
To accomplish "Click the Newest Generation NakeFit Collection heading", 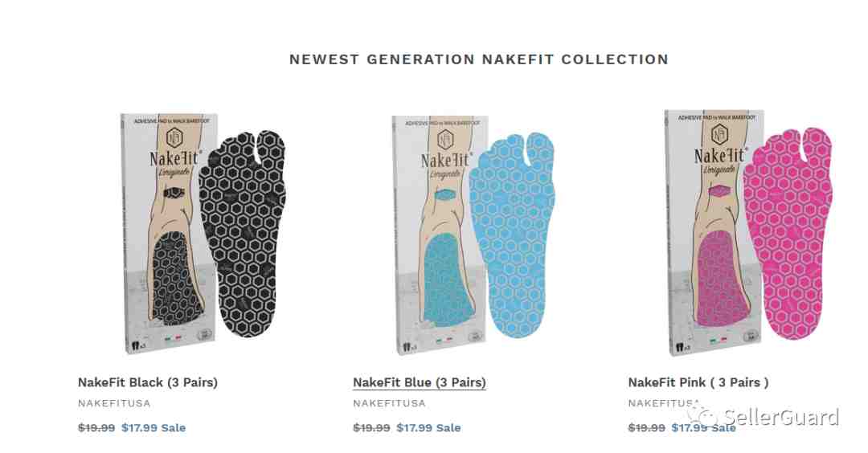I will (479, 59).
